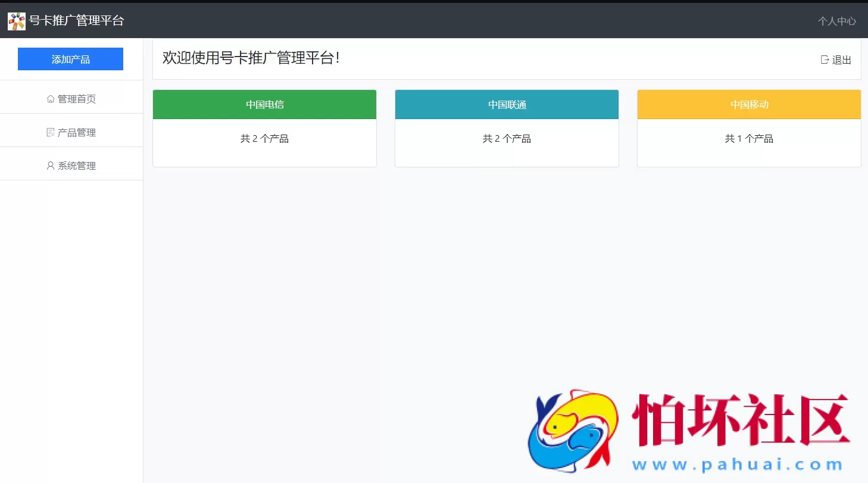The image size is (868, 483).
Task: Select the 中国电信 card header
Action: click(264, 104)
